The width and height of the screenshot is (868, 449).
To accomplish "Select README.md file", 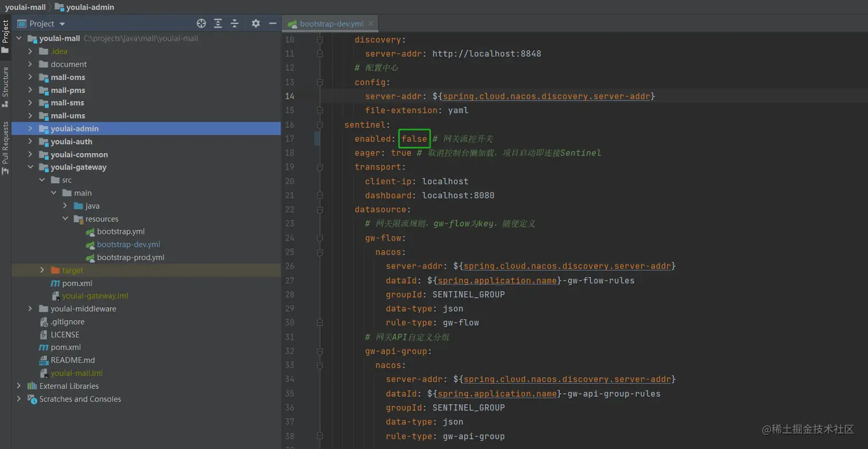I will pos(73,360).
